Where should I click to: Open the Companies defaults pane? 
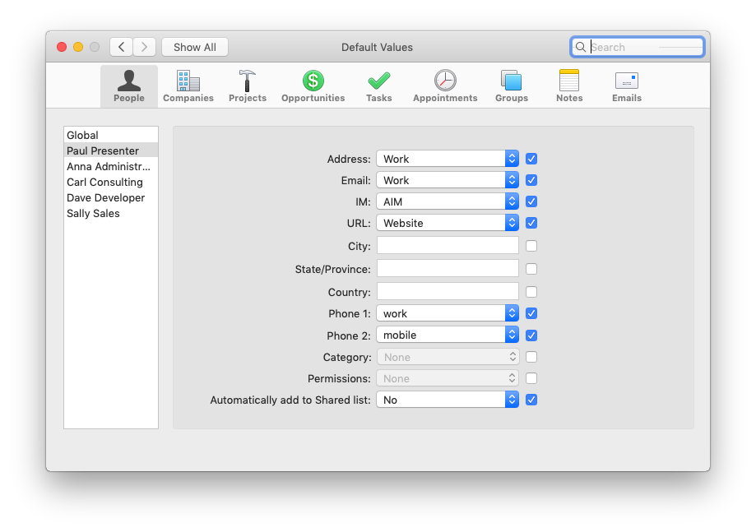(188, 86)
